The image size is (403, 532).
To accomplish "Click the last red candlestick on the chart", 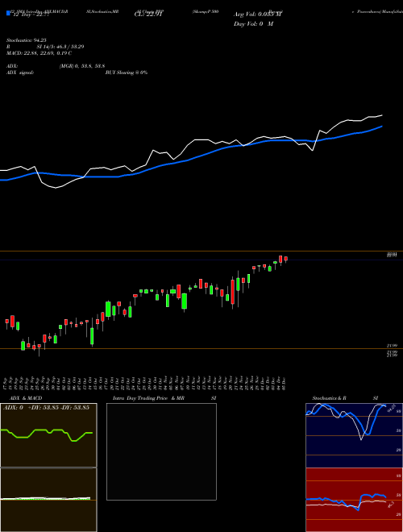I will click(x=286, y=259).
